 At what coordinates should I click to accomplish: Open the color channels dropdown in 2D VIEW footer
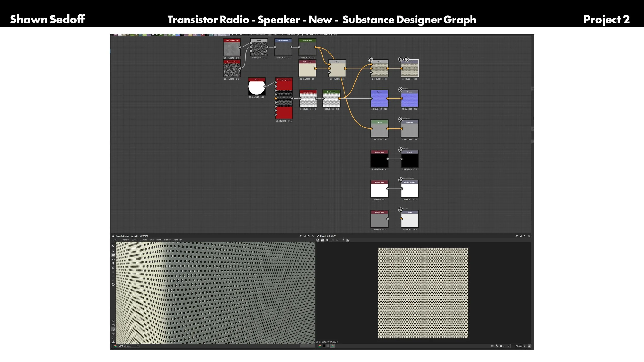(320, 346)
